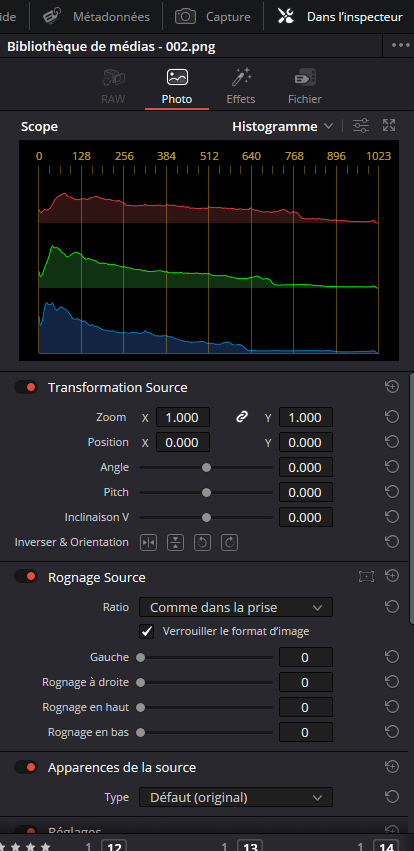Click the Rognage à droite value field

click(x=305, y=682)
